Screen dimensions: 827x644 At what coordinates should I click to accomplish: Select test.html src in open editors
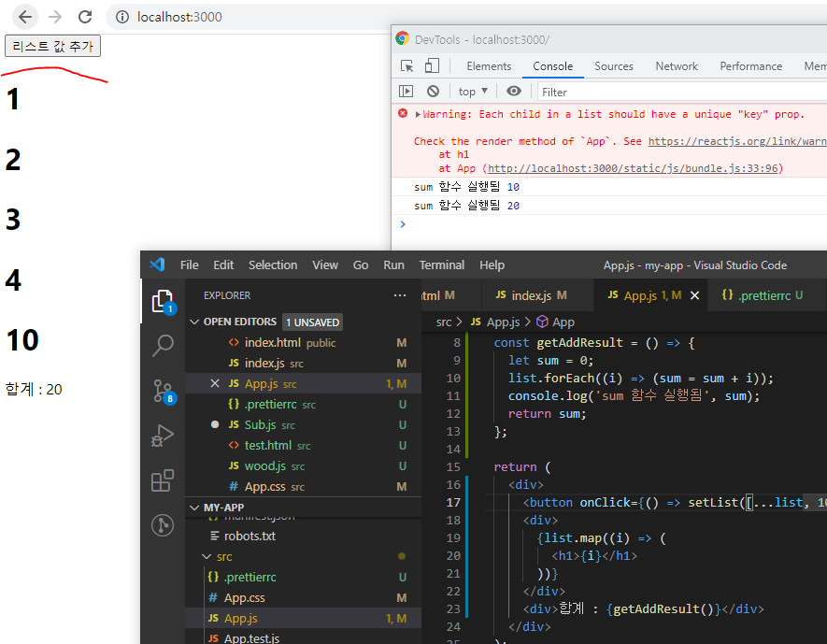point(304,446)
